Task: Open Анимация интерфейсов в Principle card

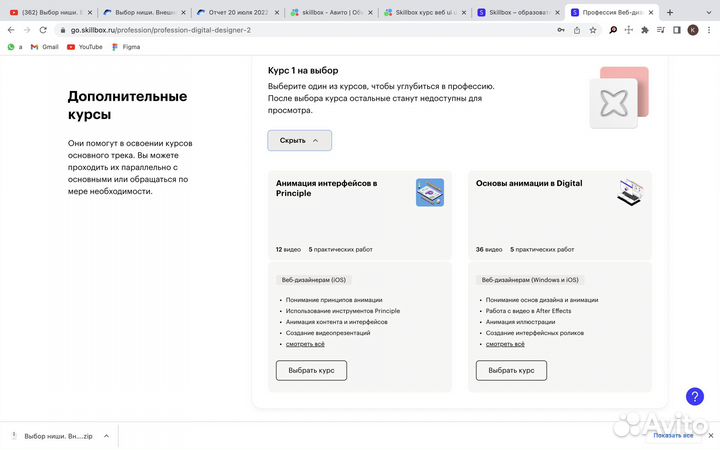Action: pos(360,215)
